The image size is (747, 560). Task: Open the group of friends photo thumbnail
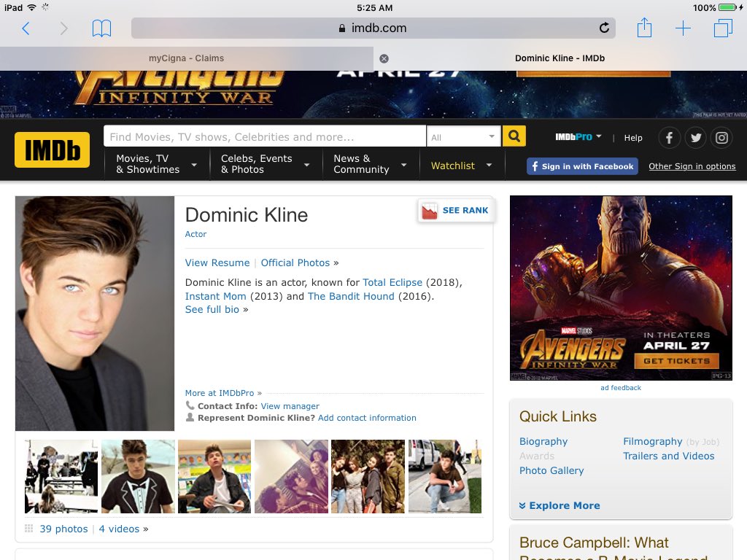click(x=368, y=476)
